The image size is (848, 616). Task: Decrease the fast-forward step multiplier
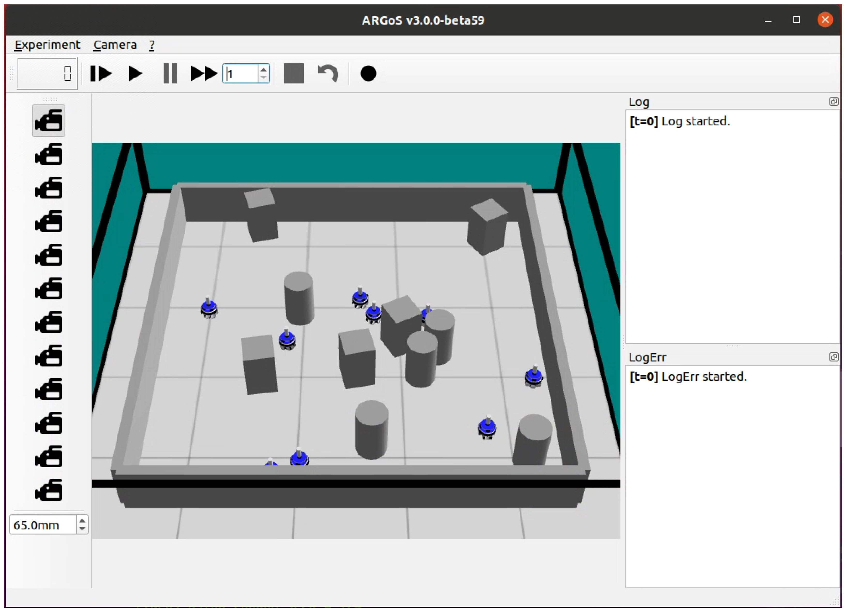[x=264, y=77]
